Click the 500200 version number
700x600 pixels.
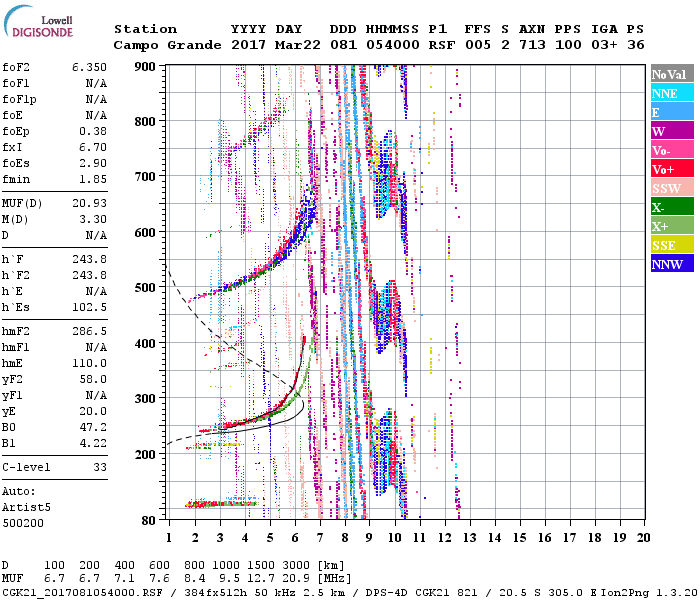tap(23, 524)
